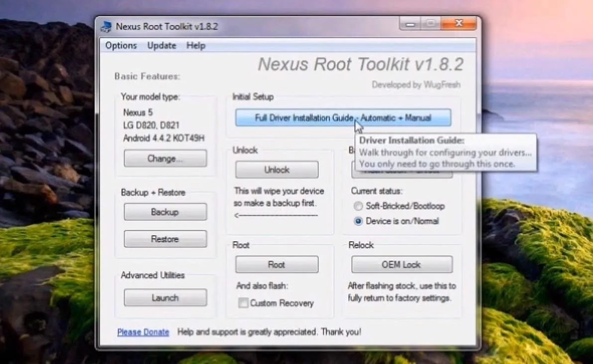
Task: Click the Backup button
Action: coord(165,212)
